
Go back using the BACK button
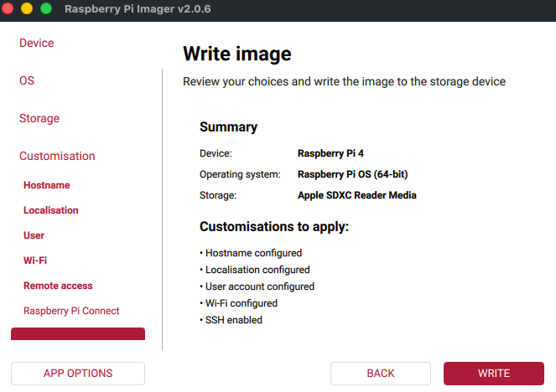point(381,374)
